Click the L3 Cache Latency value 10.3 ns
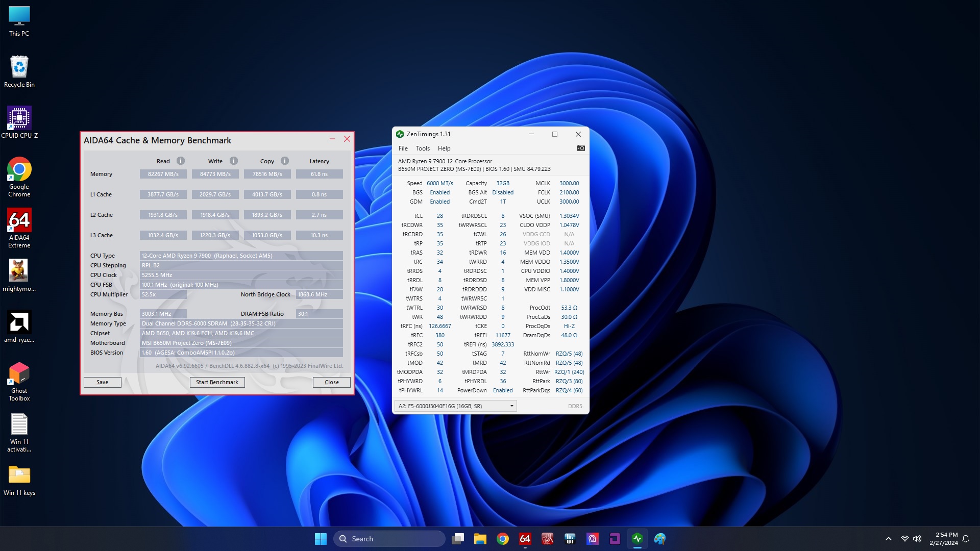980x551 pixels. (x=320, y=235)
